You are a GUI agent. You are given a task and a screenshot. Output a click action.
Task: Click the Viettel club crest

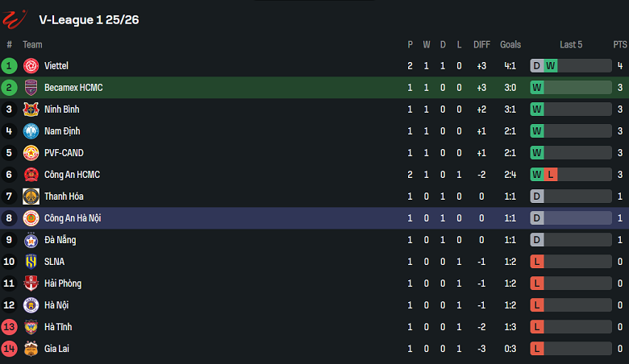[x=31, y=66]
